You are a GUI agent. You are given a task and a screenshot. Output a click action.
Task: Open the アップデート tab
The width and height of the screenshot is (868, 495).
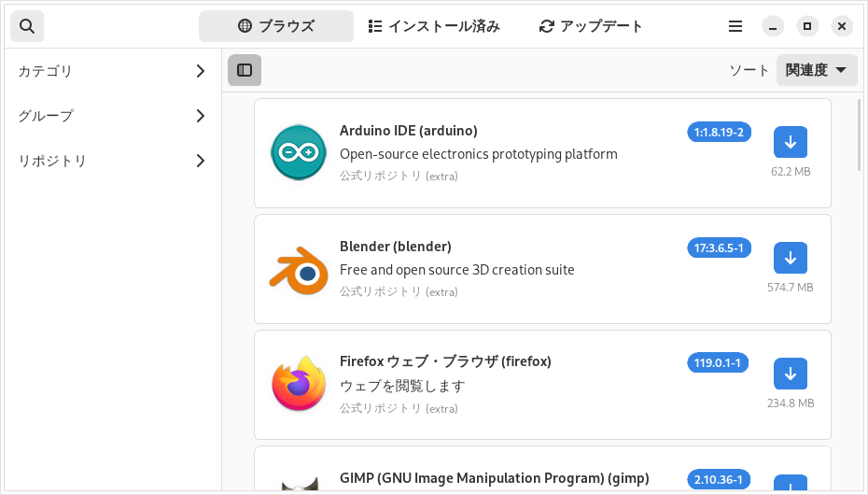coord(591,26)
